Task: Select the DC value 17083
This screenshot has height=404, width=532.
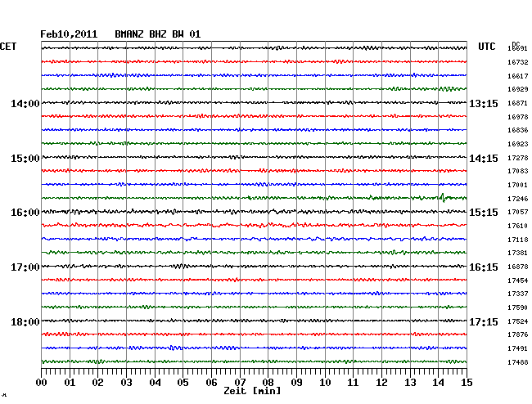Action: point(518,171)
